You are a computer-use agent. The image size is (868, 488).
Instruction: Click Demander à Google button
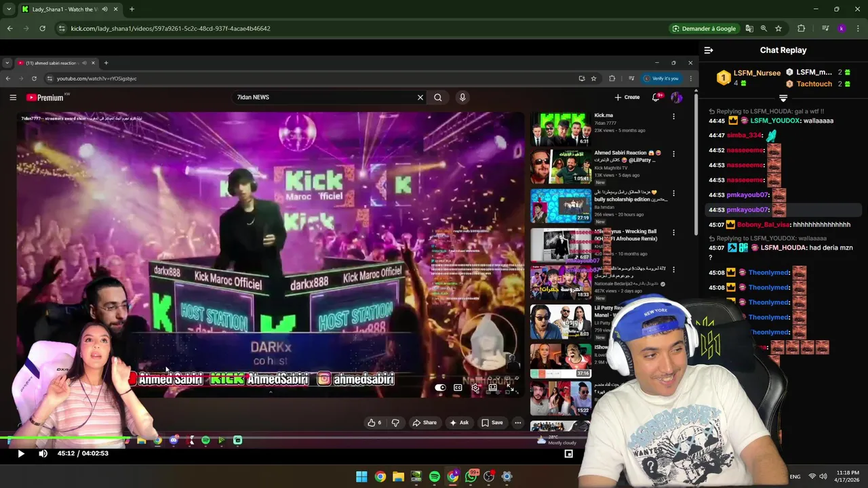coord(703,28)
